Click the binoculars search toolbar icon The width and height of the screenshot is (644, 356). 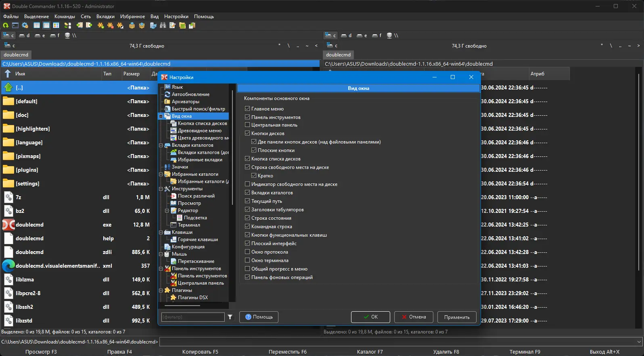[163, 25]
